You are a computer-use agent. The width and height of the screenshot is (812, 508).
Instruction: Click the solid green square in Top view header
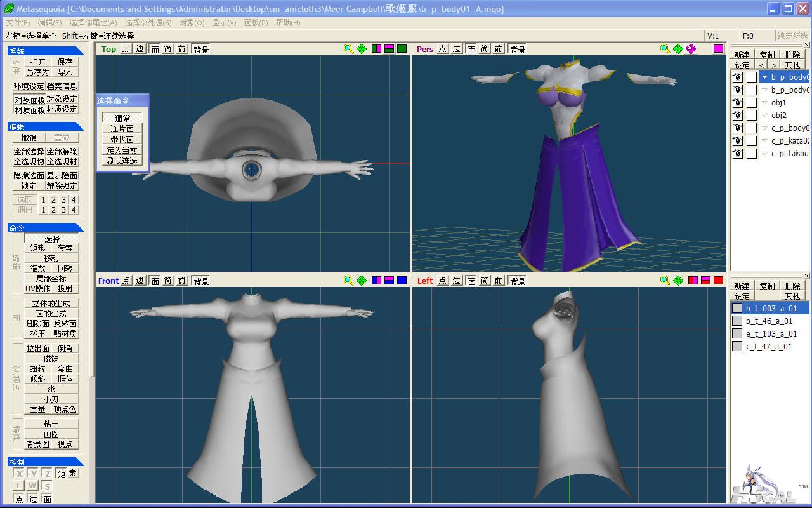click(402, 49)
